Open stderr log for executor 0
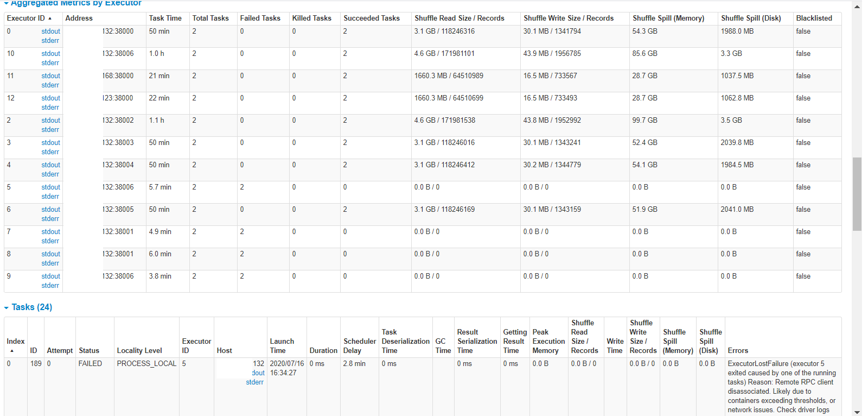 (50, 41)
